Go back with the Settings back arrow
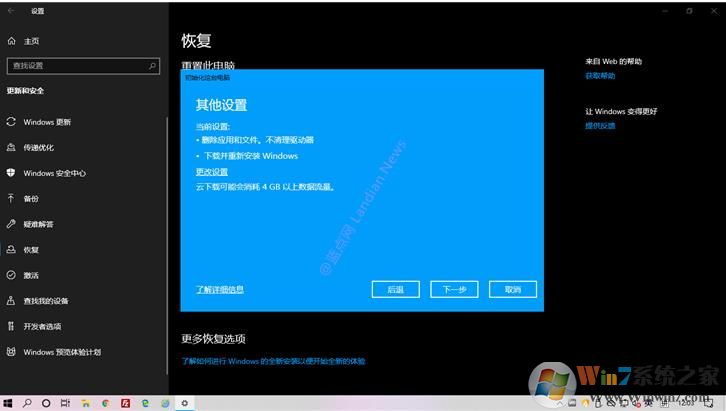Screen dimensions: 726x411 pos(11,11)
